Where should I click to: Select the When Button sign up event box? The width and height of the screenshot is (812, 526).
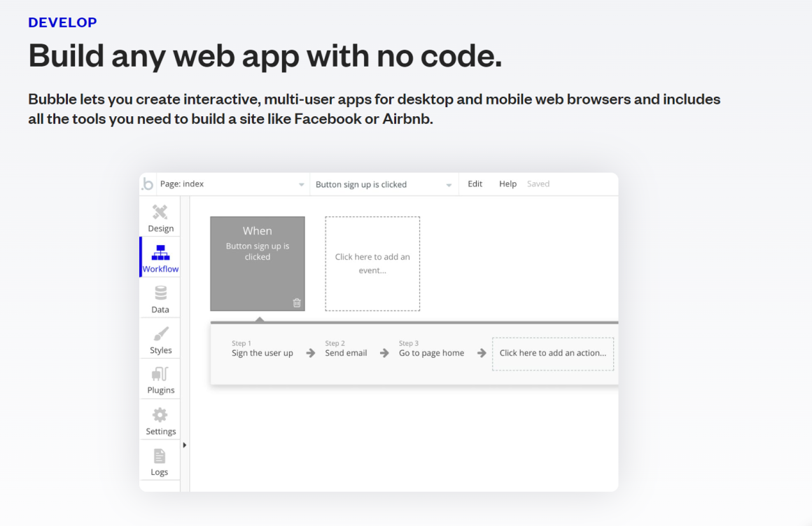click(x=258, y=264)
